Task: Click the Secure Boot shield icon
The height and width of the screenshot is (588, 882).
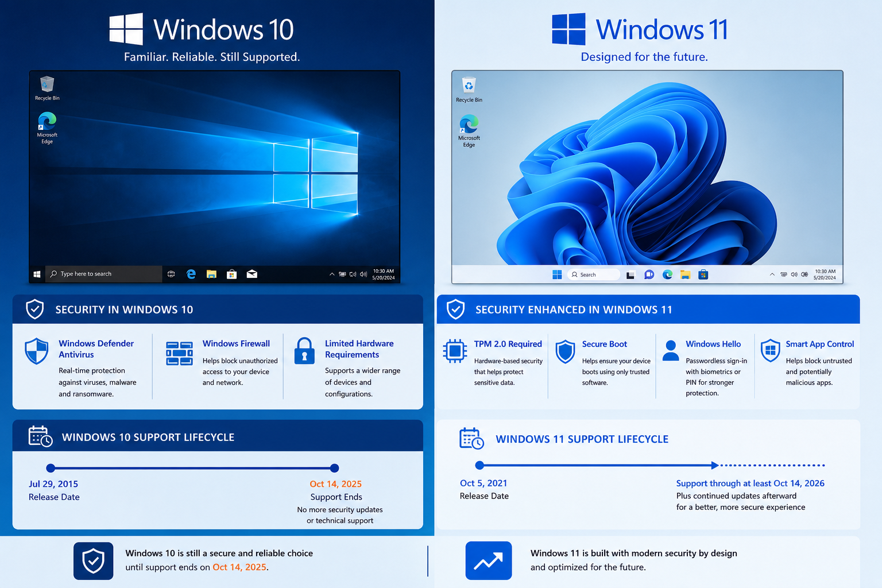Action: tap(566, 351)
